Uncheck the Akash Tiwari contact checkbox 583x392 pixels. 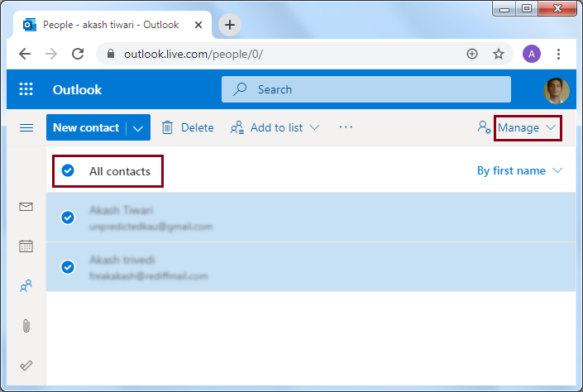pos(68,218)
